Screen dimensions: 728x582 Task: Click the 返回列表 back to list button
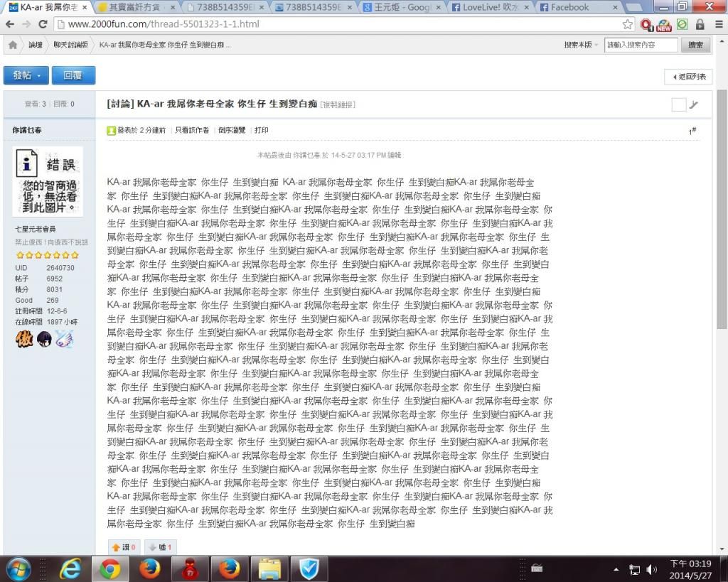pyautogui.click(x=688, y=76)
